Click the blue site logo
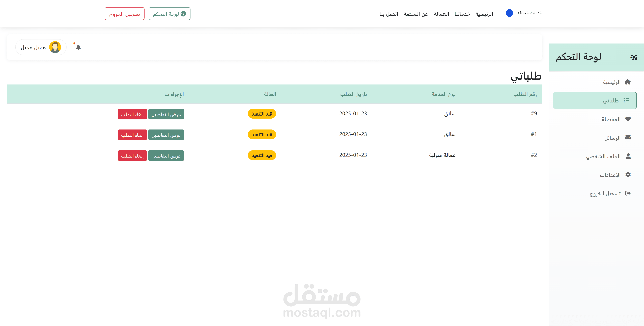This screenshot has width=644, height=326. (x=509, y=13)
